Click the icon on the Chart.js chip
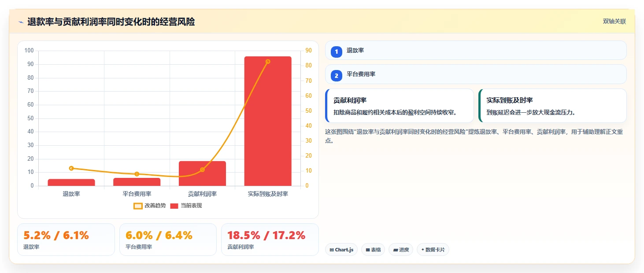Viewport: 644px width, 273px height. [x=332, y=250]
